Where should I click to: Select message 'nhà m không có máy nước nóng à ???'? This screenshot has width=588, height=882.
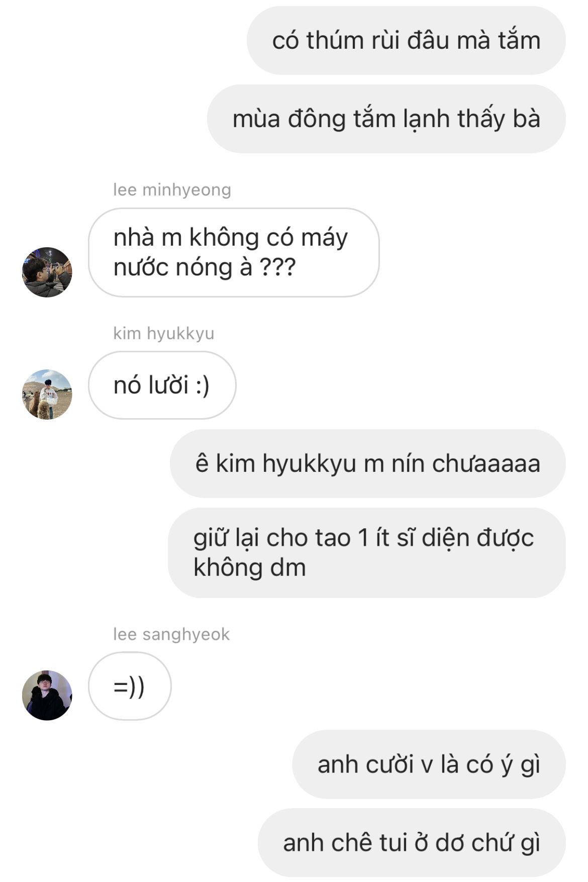tap(234, 252)
